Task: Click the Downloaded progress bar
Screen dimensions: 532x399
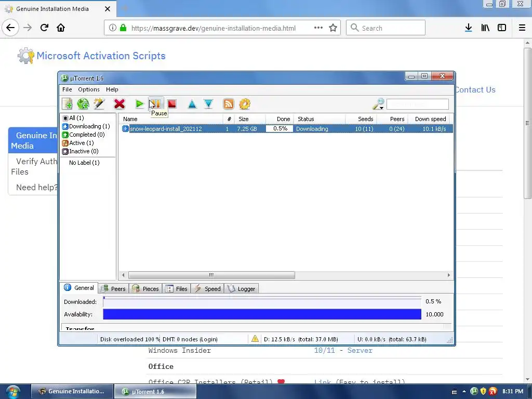Action: pyautogui.click(x=262, y=301)
